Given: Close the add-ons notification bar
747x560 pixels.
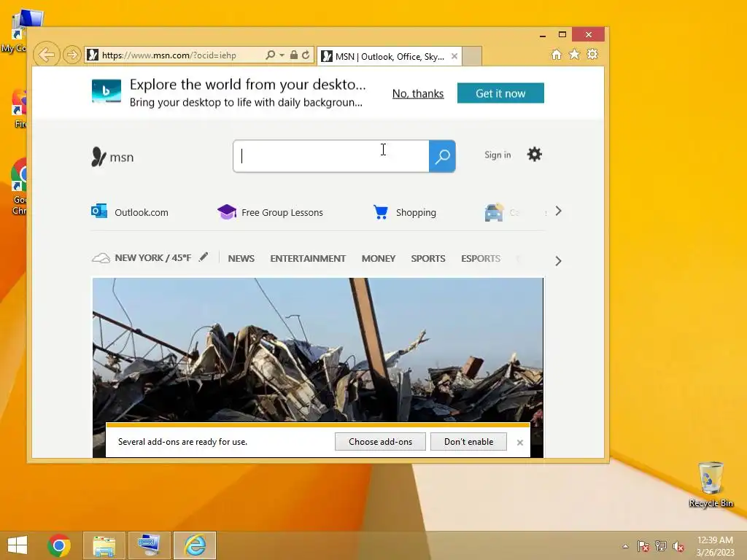Looking at the screenshot, I should pyautogui.click(x=519, y=443).
